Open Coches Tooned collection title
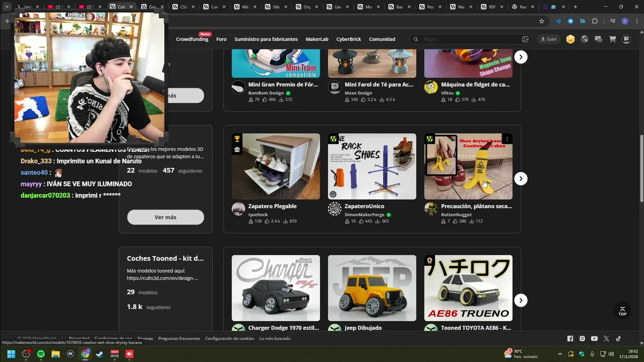The width and height of the screenshot is (644, 362). point(165,258)
